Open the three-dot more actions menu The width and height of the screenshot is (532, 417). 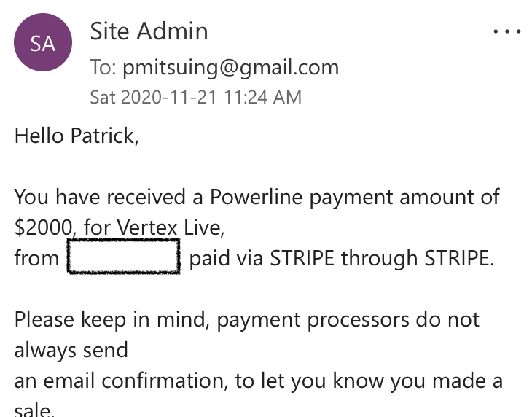507,32
